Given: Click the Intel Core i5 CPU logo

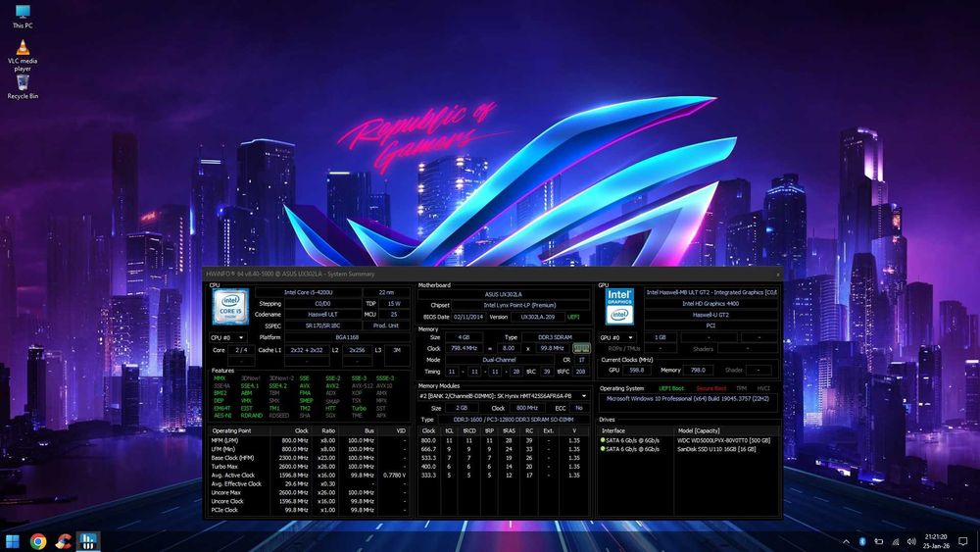Looking at the screenshot, I should (230, 306).
